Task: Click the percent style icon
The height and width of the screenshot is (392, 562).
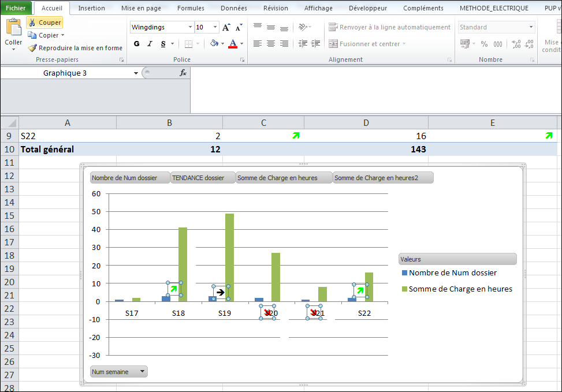Action: pos(484,44)
